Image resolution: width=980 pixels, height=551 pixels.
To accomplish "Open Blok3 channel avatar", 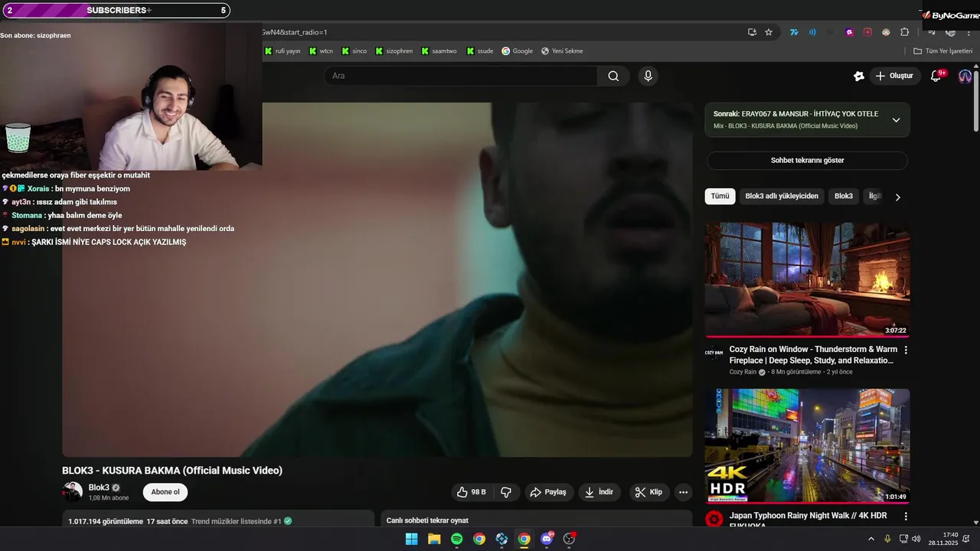I will 72,492.
